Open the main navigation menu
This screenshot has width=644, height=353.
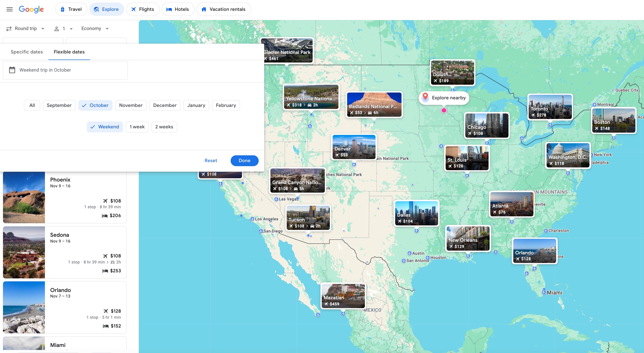click(10, 9)
